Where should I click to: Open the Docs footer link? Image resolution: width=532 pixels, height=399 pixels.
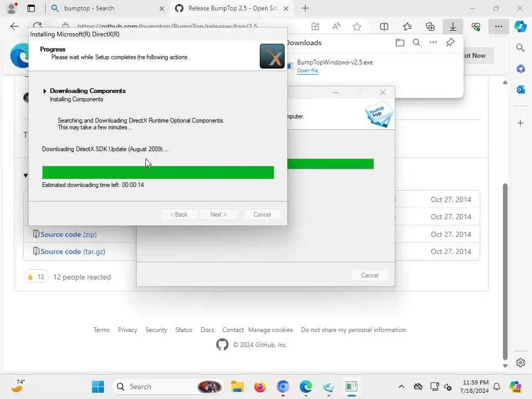(x=207, y=330)
